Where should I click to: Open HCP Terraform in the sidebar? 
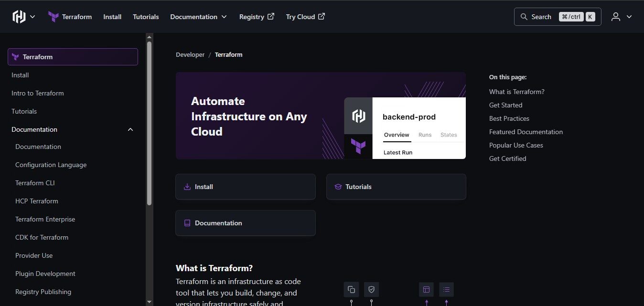coord(37,201)
